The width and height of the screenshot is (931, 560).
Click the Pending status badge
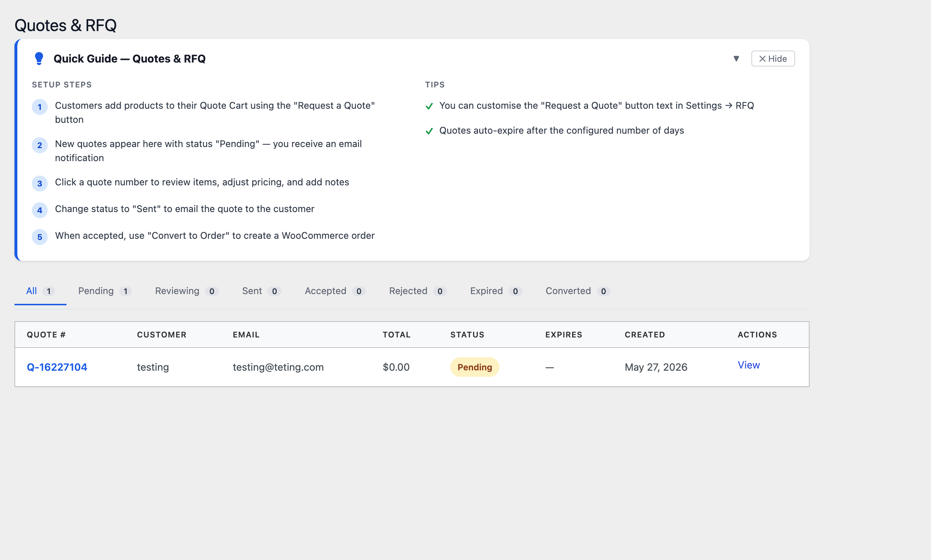pos(475,367)
